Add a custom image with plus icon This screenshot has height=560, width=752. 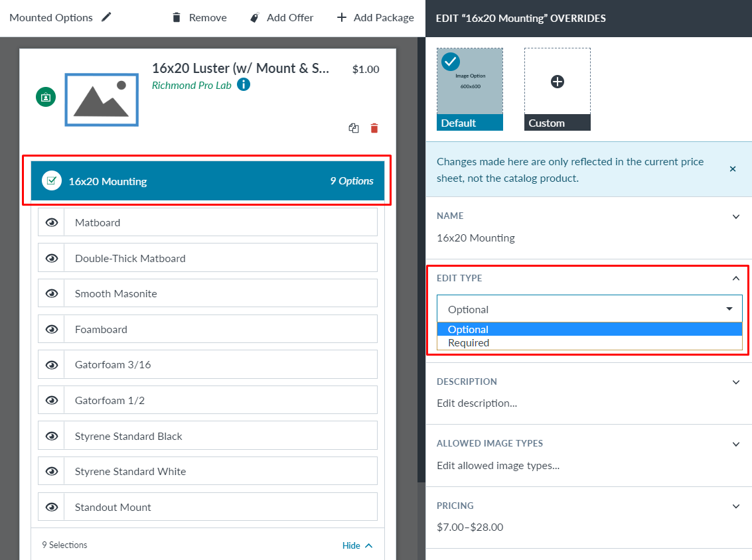click(x=557, y=82)
